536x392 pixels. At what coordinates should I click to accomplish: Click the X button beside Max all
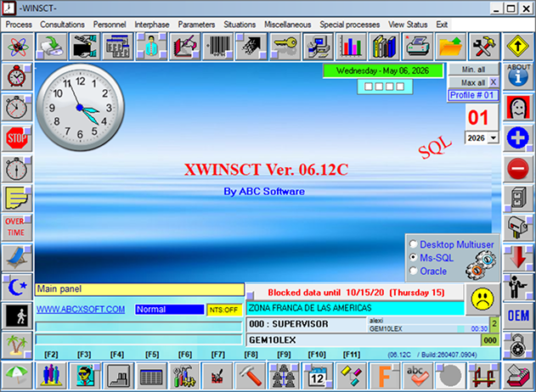pyautogui.click(x=494, y=82)
